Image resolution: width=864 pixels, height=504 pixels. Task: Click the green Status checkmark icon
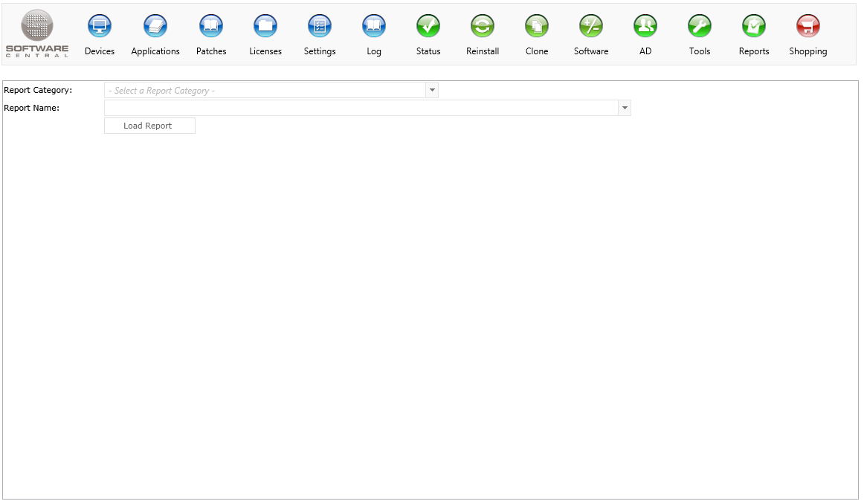[428, 27]
